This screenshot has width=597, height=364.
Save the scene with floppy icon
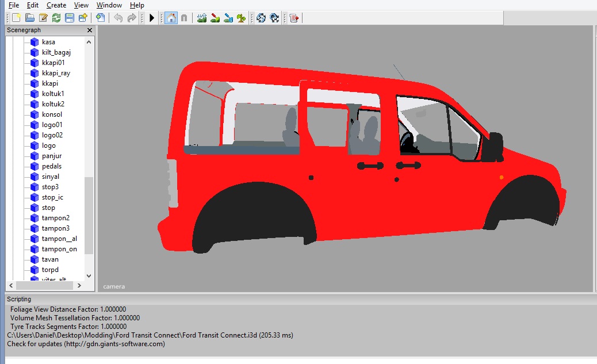click(x=69, y=18)
